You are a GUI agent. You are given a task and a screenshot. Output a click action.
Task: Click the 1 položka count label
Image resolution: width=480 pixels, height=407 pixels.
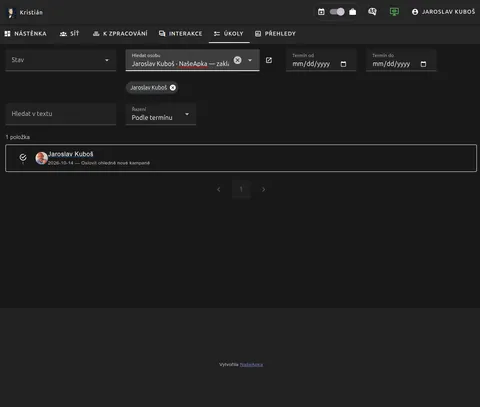pos(18,137)
